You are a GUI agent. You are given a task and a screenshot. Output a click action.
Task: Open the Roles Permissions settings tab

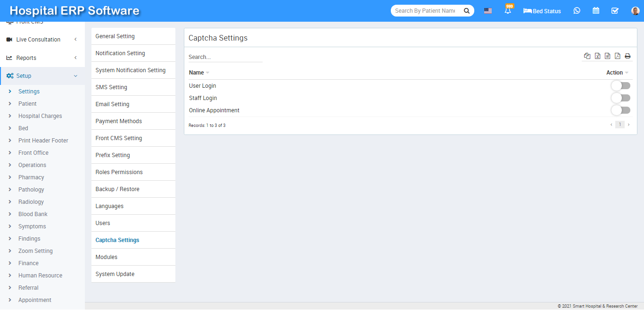point(119,172)
